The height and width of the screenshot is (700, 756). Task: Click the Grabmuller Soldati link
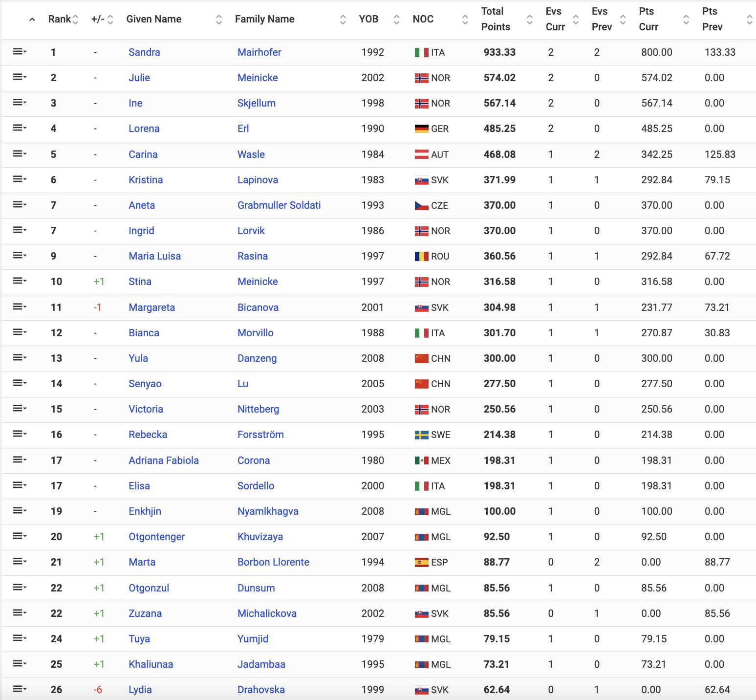tap(279, 205)
